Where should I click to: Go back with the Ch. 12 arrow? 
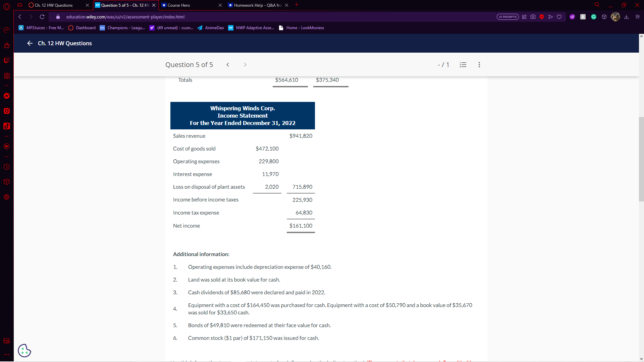[x=30, y=43]
